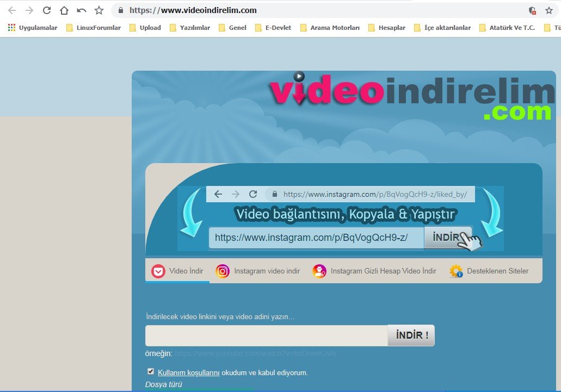The image size is (561, 392).
Task: Click the red Pocket-style Video İndir icon
Action: coord(158,271)
